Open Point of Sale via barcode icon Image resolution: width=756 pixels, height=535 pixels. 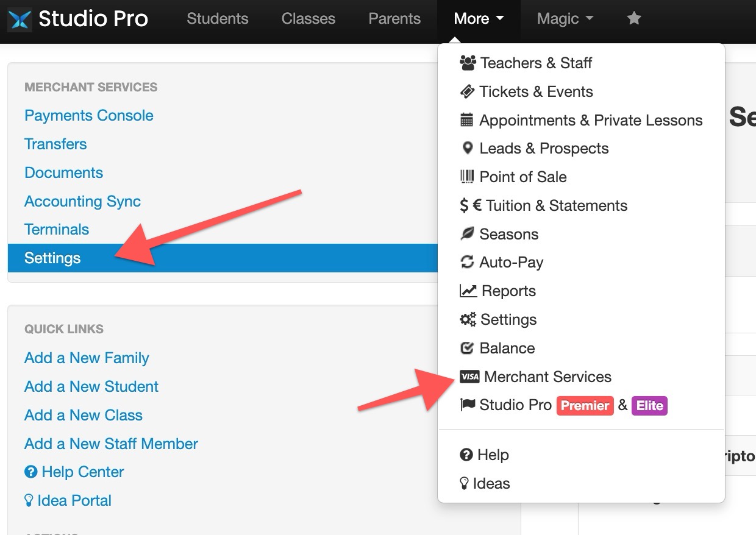(x=467, y=177)
